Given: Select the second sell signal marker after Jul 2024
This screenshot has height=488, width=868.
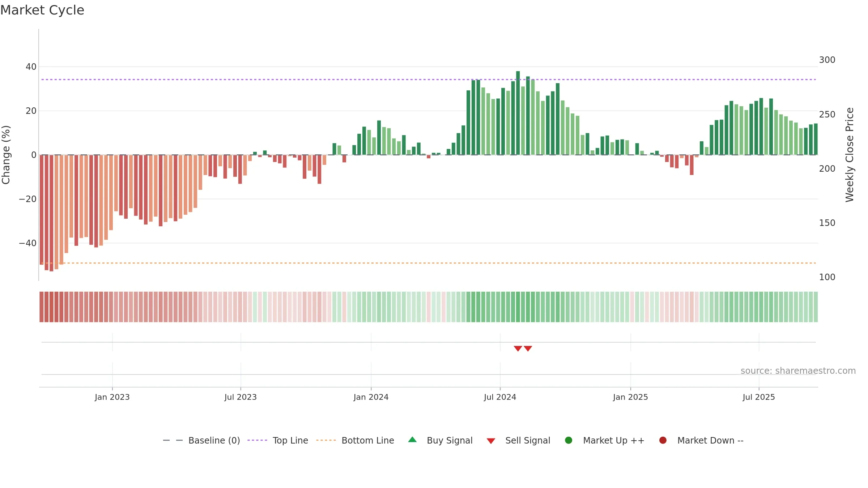Looking at the screenshot, I should 528,348.
